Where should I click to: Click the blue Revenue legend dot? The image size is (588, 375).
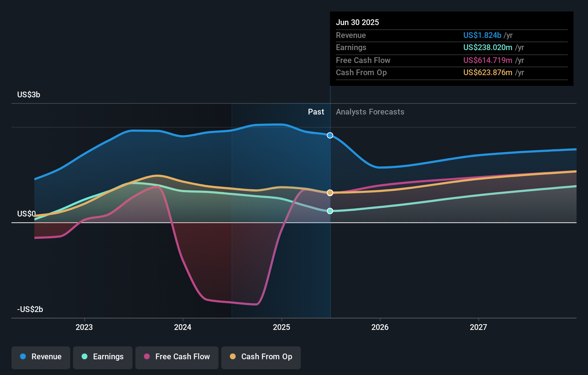pos(23,356)
